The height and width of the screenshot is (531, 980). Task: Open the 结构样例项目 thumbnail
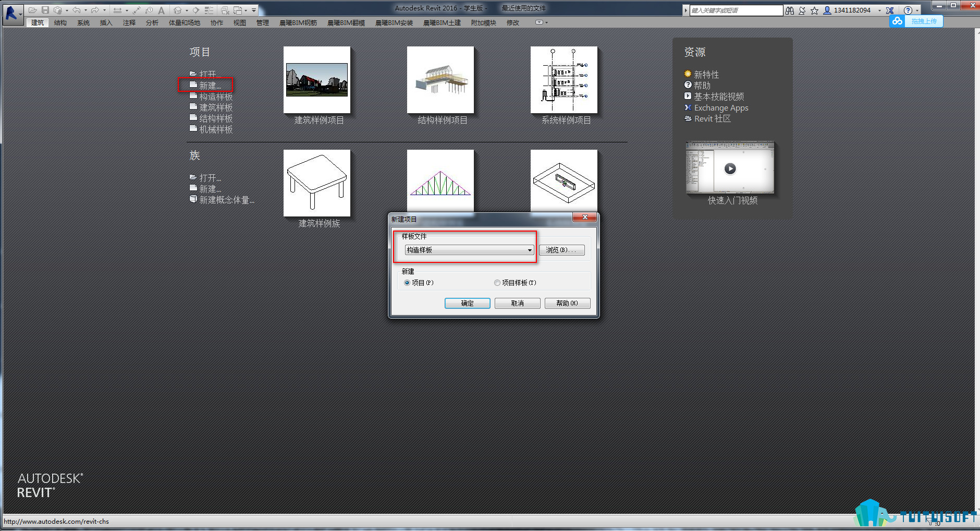(440, 80)
